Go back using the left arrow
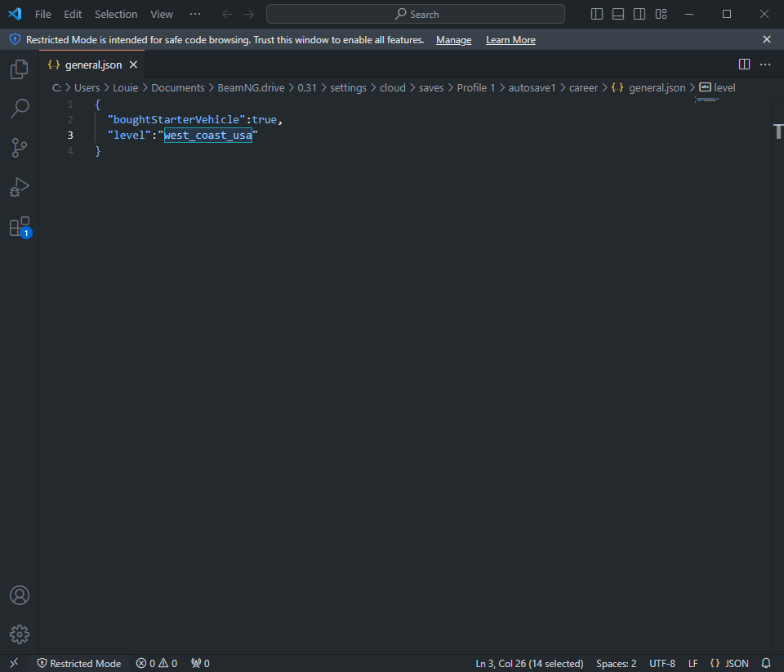 (x=228, y=14)
